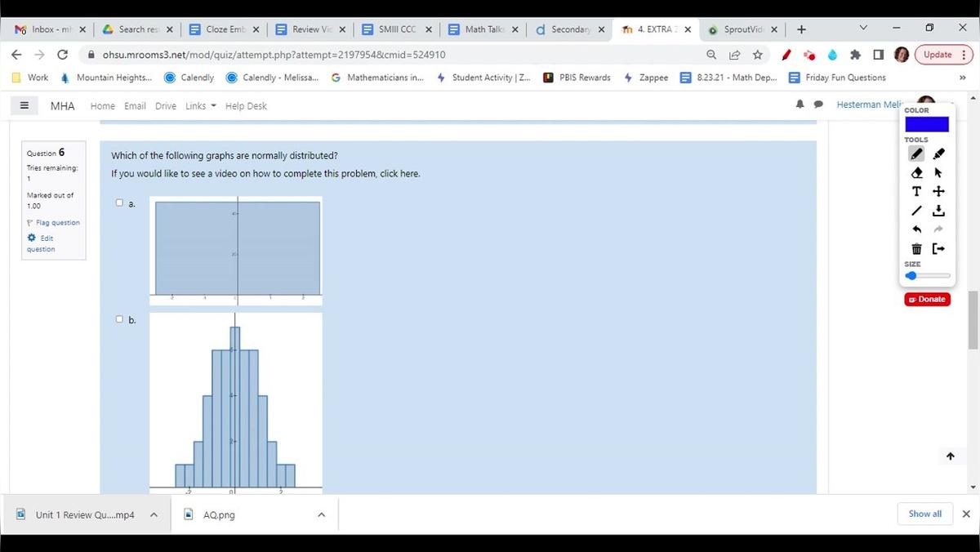980x552 pixels.
Task: Open the Work bookmarks folder
Action: [29, 78]
